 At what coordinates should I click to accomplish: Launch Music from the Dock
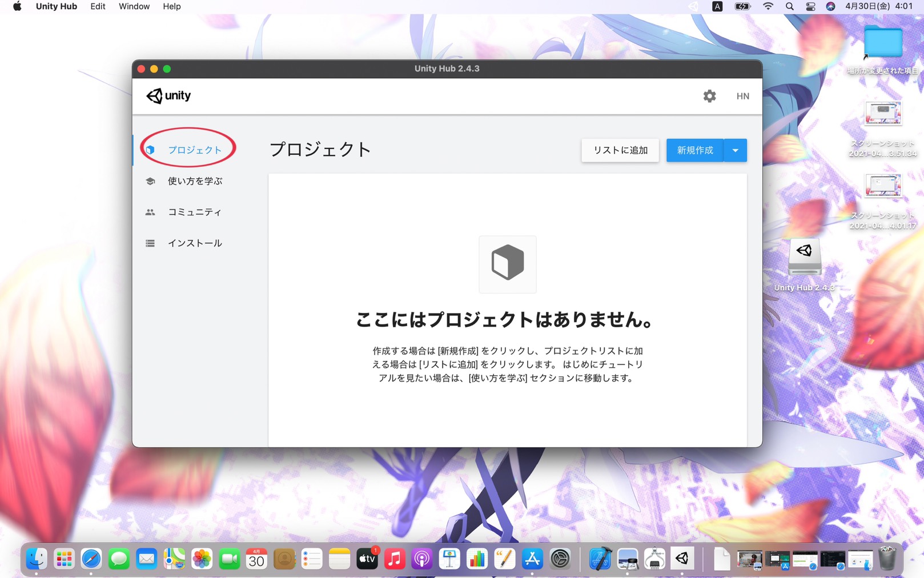pos(394,559)
